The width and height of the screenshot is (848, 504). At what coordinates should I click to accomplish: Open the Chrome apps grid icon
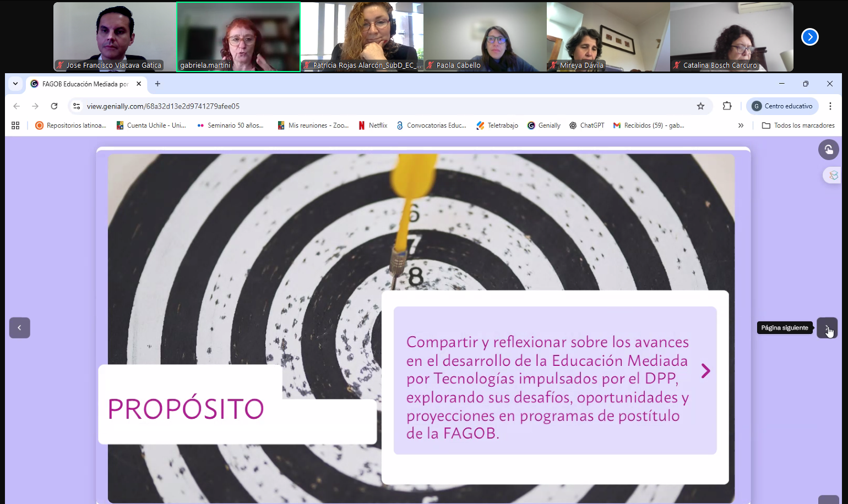pos(15,125)
